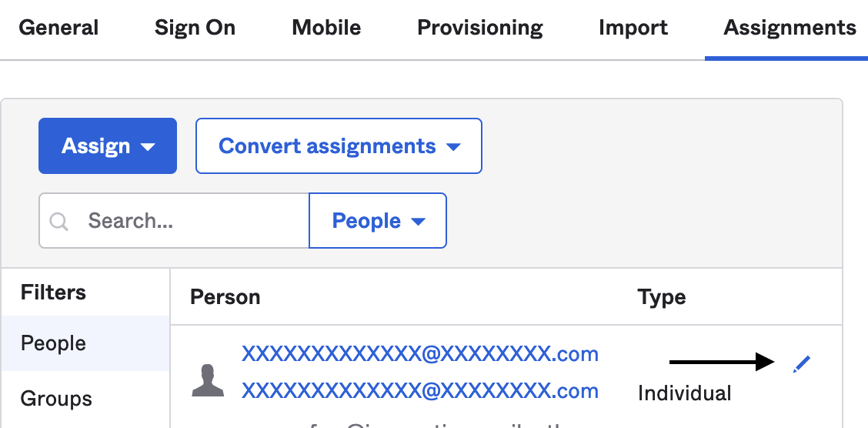Click into the Search field
Screen dimensions: 868x428
click(192, 222)
